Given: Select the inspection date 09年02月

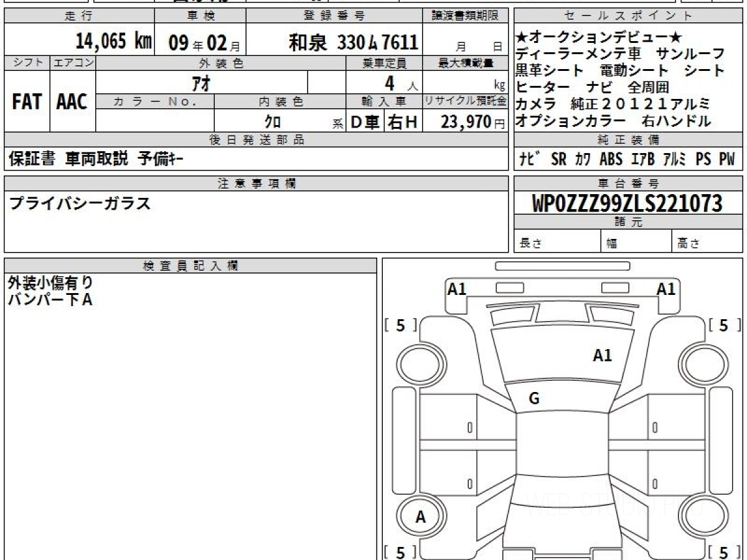Looking at the screenshot, I should pos(204,43).
